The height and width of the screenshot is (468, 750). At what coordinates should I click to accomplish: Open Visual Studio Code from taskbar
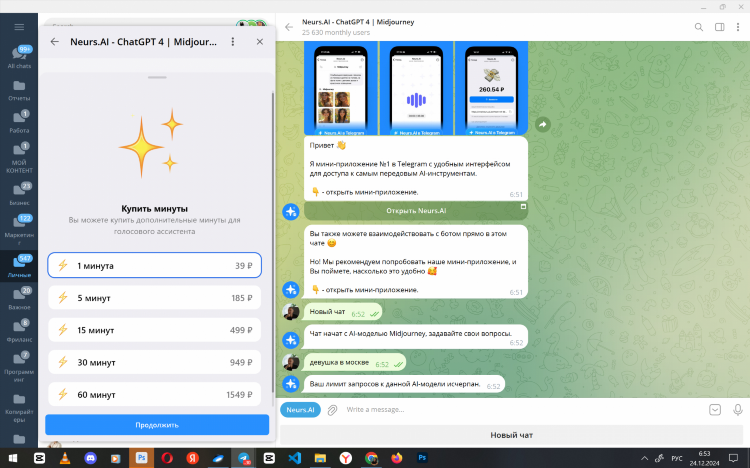(x=295, y=458)
